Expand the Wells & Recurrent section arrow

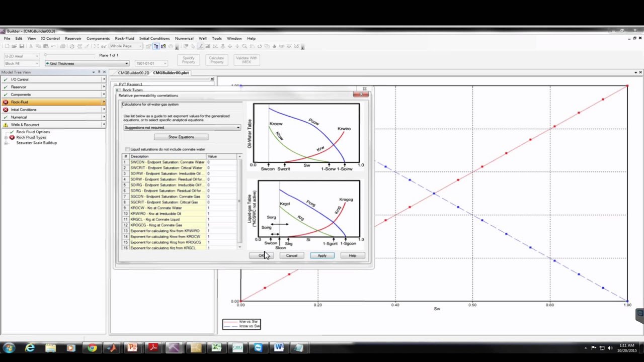pyautogui.click(x=104, y=125)
